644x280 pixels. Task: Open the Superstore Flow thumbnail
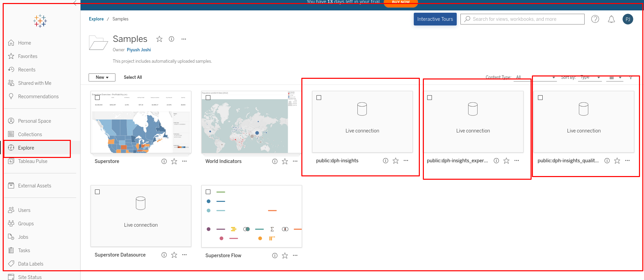click(251, 216)
